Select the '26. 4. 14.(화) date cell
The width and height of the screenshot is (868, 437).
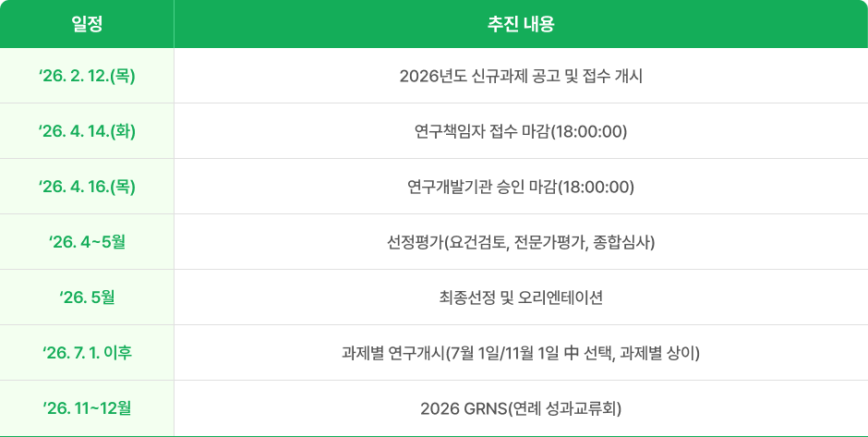coord(87,131)
